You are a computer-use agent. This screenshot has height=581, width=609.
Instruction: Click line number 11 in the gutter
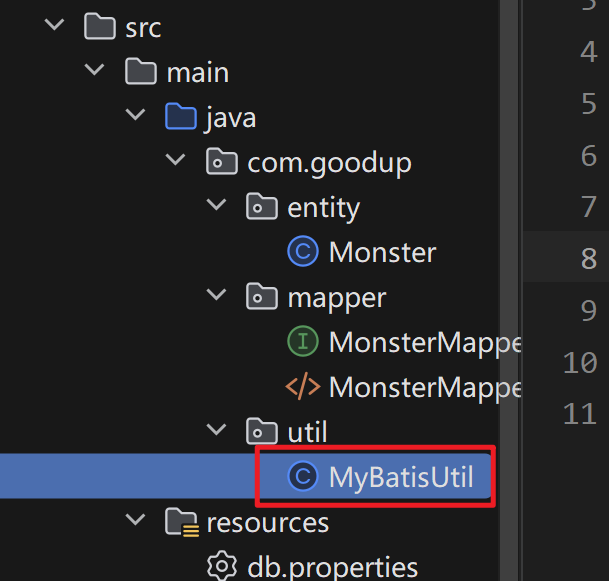point(580,413)
